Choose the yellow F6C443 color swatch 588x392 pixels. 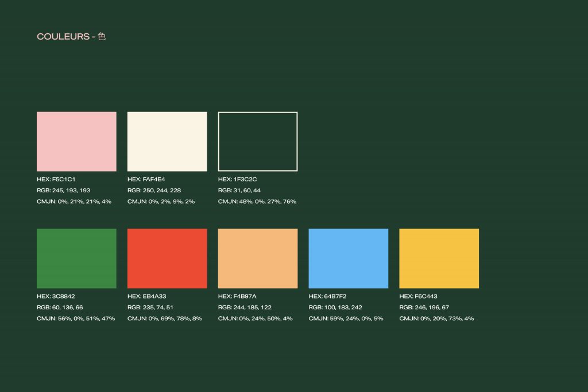pyautogui.click(x=439, y=258)
